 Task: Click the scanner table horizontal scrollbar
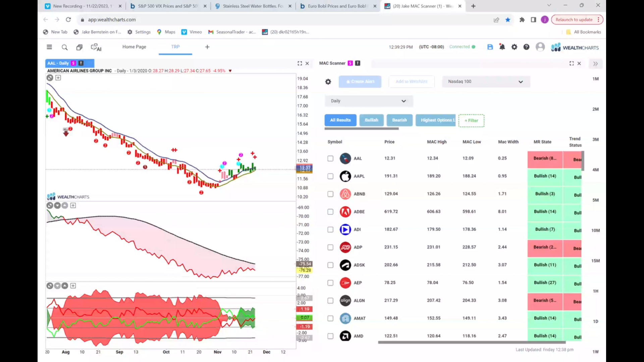coord(472,343)
